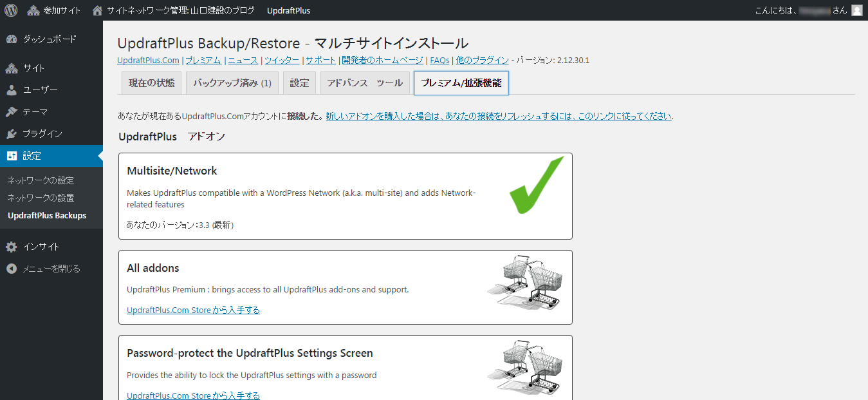
Task: Click the collapse menu arrow icon
Action: (12, 269)
